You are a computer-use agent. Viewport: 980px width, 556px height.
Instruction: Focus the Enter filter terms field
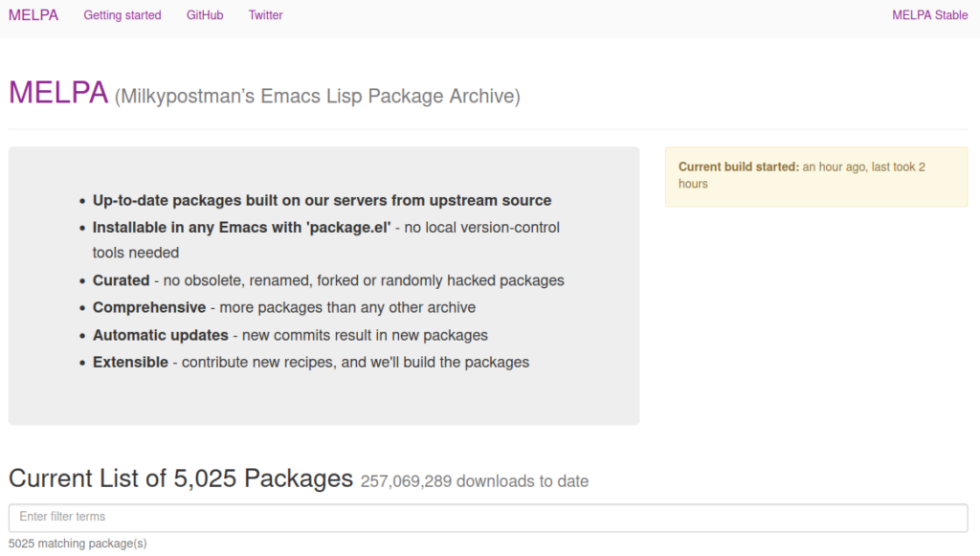tap(488, 518)
